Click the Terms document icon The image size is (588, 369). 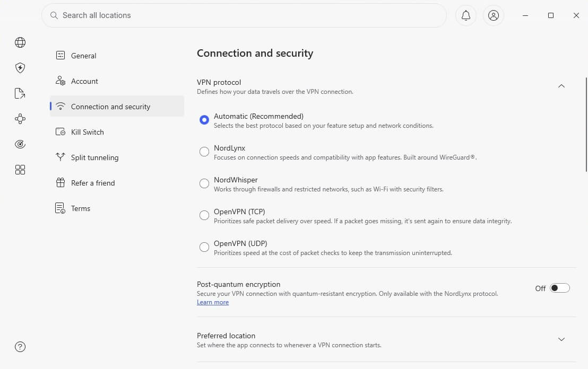coord(60,208)
